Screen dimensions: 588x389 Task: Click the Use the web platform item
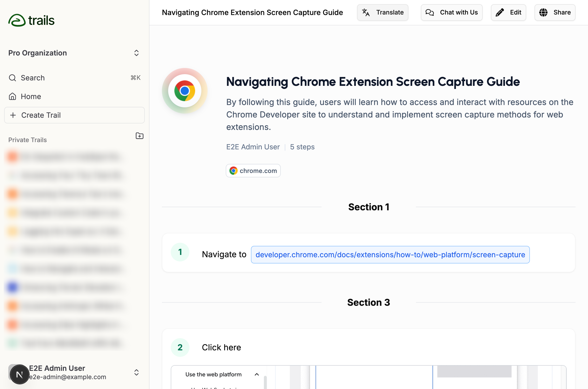[x=214, y=374]
